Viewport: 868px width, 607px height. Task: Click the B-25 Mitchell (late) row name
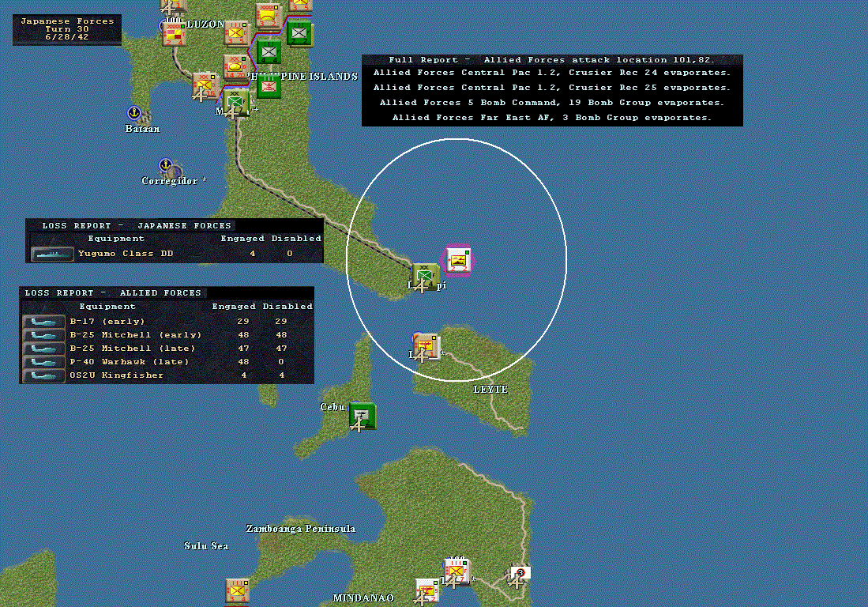click(x=133, y=349)
